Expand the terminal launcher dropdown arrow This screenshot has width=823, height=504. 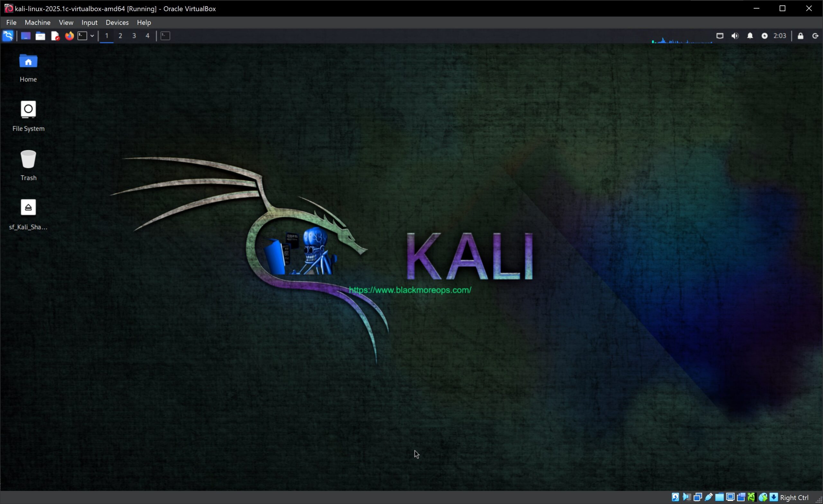(x=92, y=36)
